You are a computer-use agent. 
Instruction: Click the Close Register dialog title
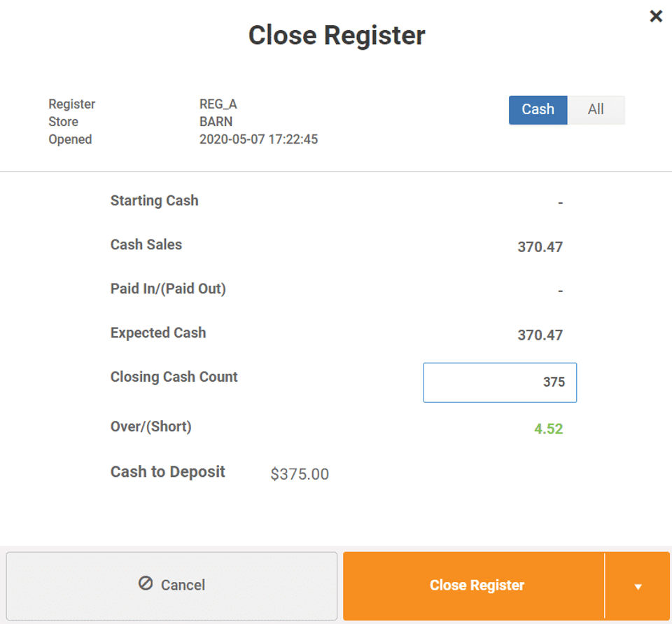pos(337,35)
